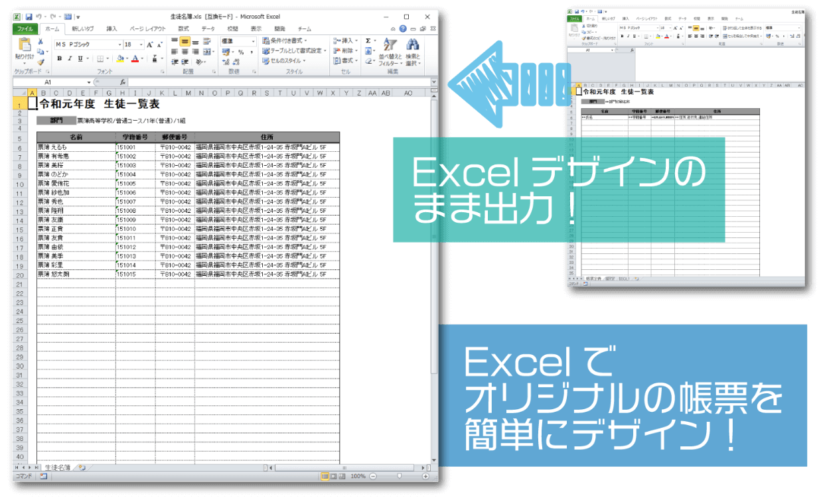Screen dimensions: 823x504
Task: Select the Page Layout ribbon tab in main window
Action: 147,29
